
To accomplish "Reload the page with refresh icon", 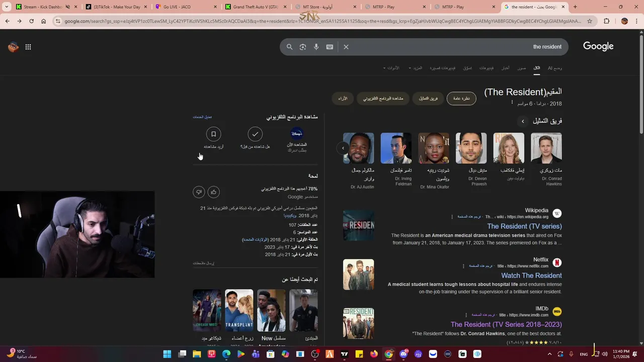I will click(x=31, y=21).
